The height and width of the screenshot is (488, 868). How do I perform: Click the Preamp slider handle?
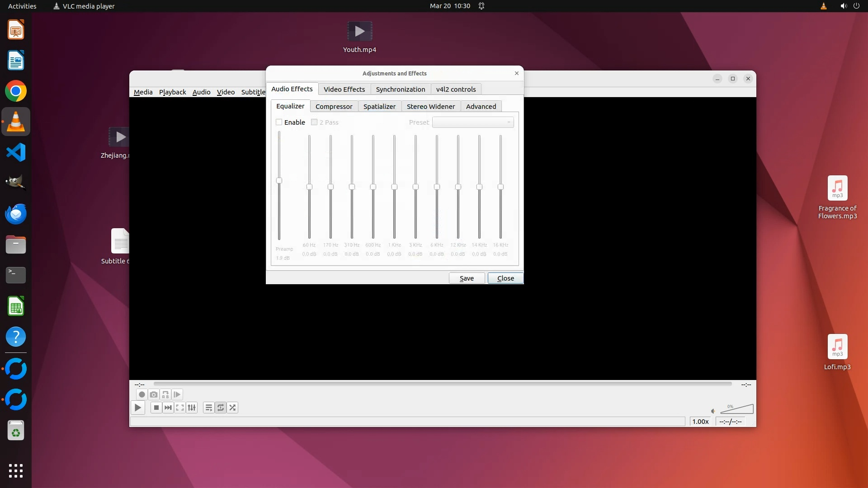279,181
